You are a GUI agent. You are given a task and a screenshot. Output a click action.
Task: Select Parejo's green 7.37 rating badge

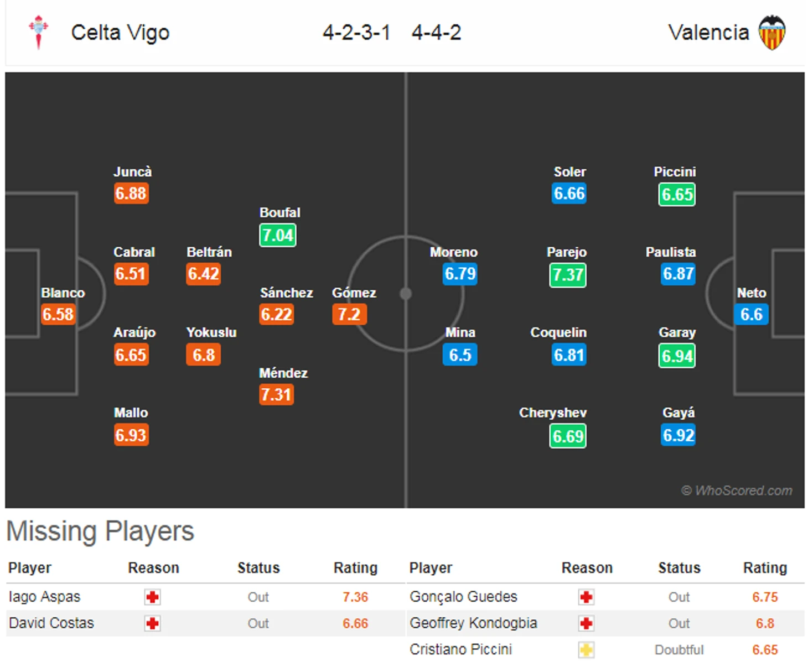tap(568, 275)
